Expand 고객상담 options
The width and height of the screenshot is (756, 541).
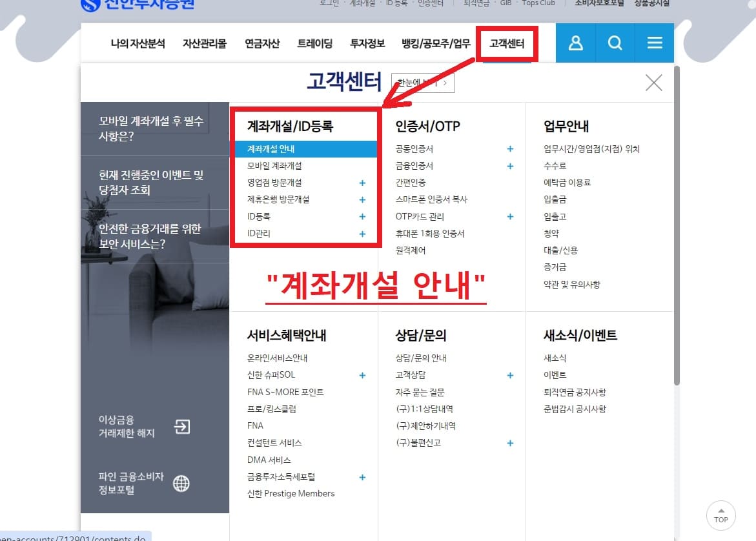(x=510, y=374)
